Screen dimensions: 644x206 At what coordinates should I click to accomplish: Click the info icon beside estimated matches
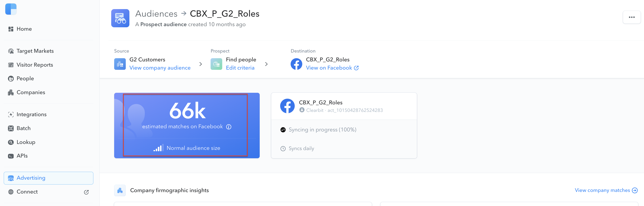point(229,127)
